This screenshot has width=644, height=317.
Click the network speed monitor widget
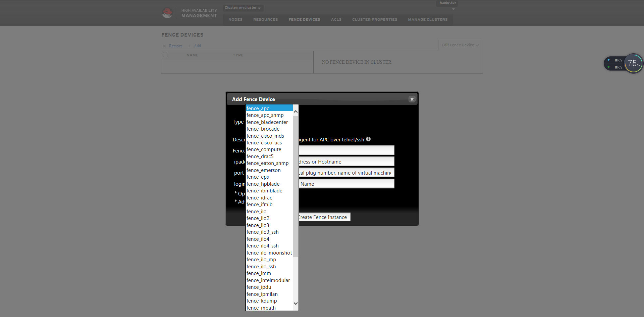coord(623,63)
